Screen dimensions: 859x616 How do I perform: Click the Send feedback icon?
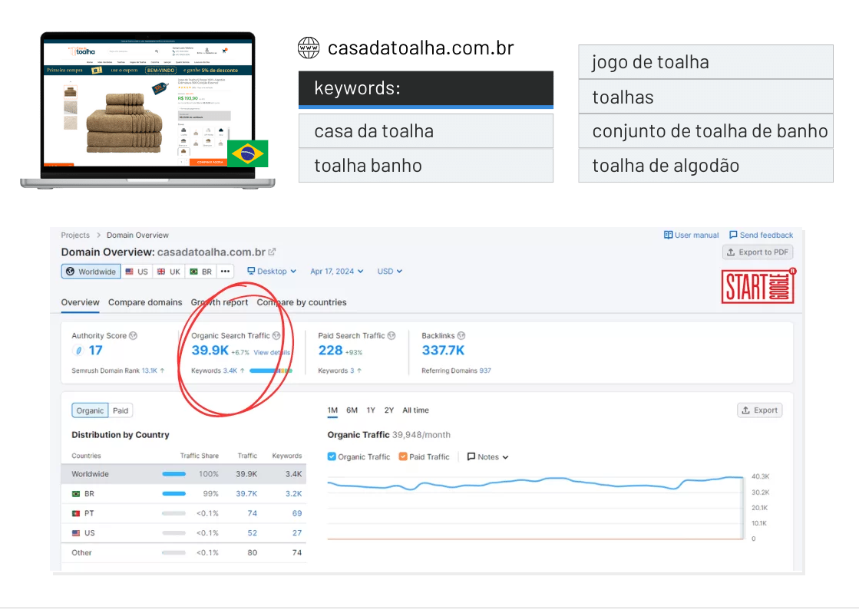734,235
